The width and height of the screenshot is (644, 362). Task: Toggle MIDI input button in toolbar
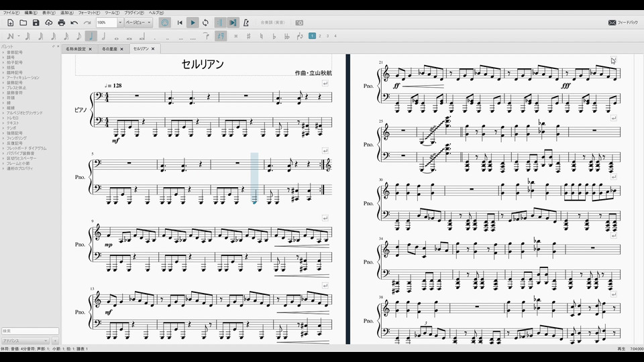click(x=165, y=23)
